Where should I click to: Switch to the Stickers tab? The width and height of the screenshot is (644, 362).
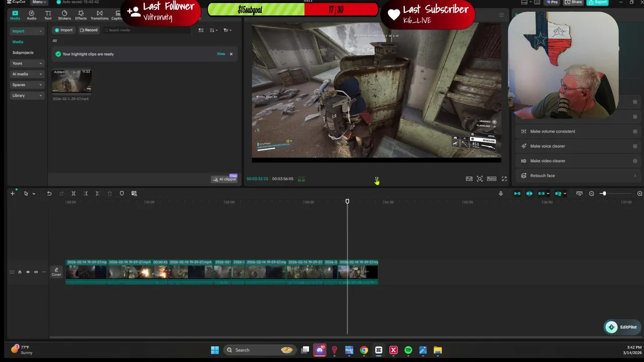[64, 15]
